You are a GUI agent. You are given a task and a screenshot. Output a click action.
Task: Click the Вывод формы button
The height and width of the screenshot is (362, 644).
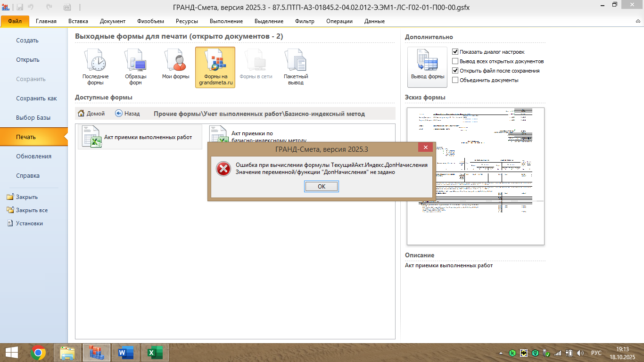(428, 67)
